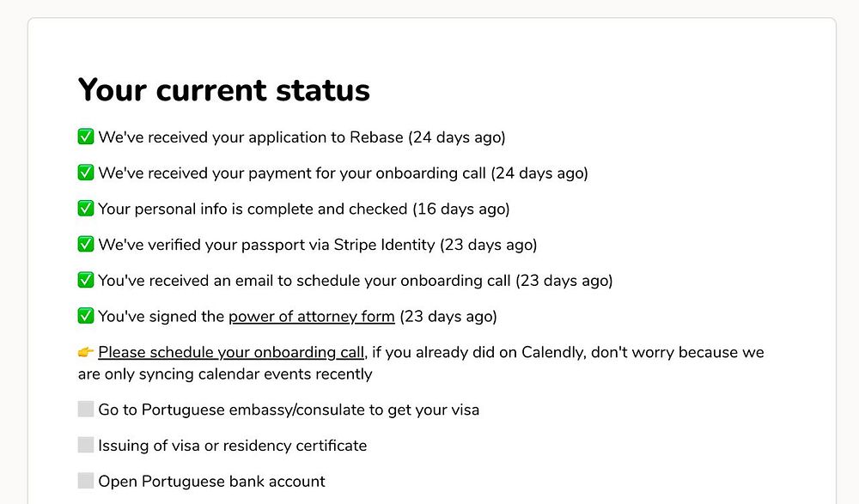Click 'Go to Portuguese embassy/consulate' text
Viewport: 859px width, 504px height.
(289, 410)
